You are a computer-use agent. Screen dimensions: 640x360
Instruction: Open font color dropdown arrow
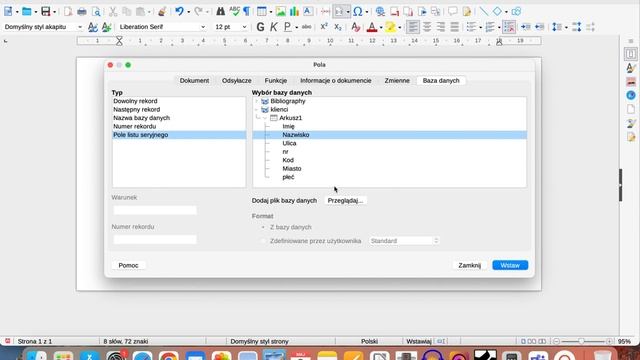tap(381, 27)
